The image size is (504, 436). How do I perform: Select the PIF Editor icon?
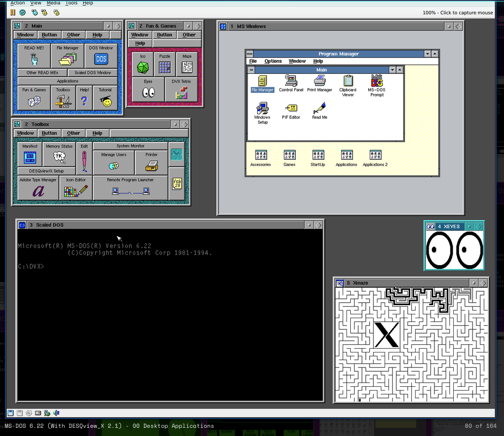tap(291, 112)
